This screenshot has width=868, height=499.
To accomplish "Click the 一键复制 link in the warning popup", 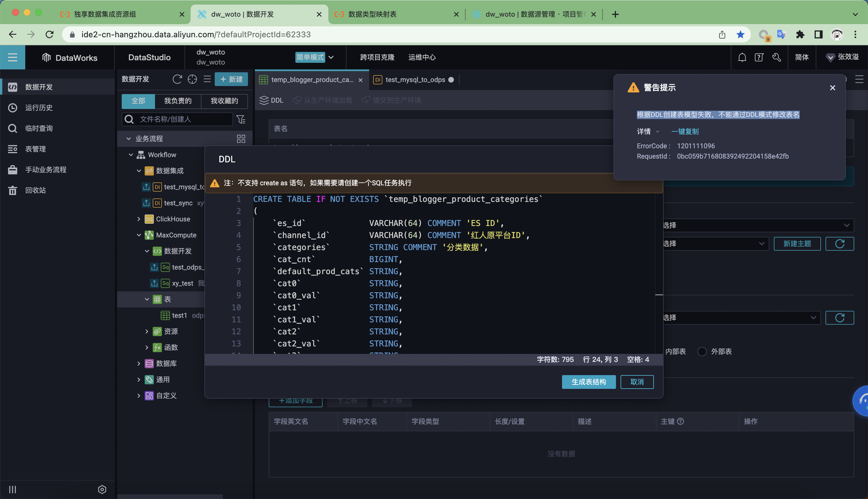I will click(x=685, y=132).
